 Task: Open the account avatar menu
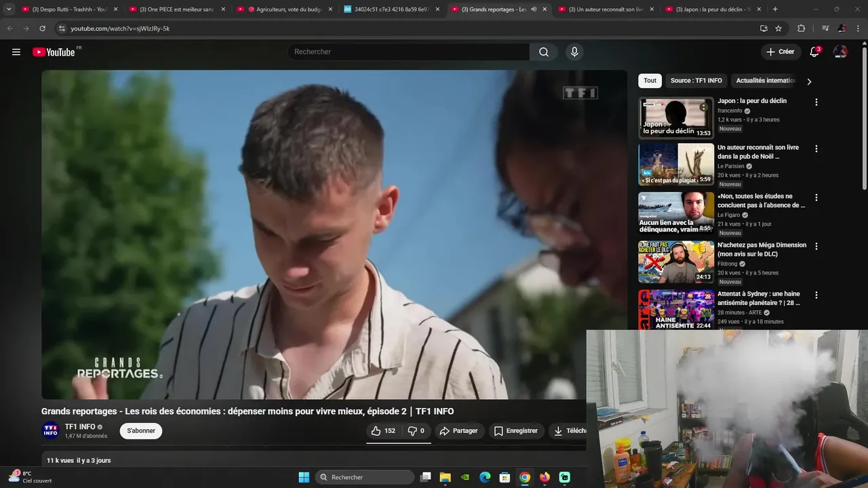coord(840,52)
